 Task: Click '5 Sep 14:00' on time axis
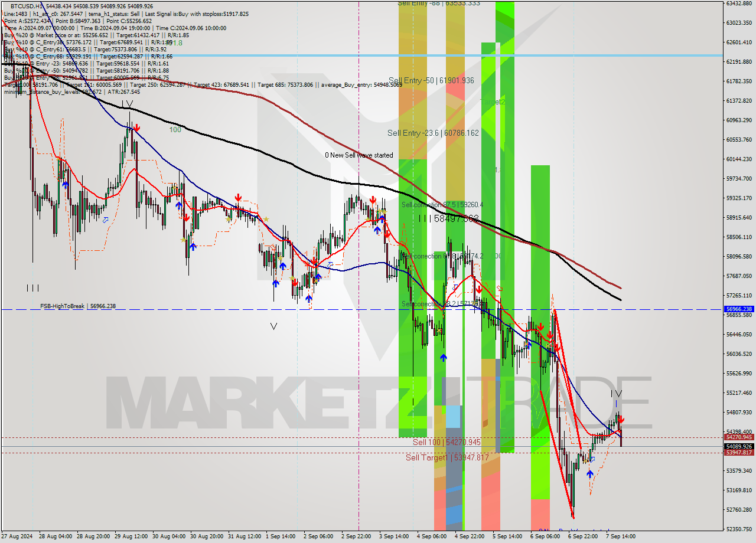(507, 537)
